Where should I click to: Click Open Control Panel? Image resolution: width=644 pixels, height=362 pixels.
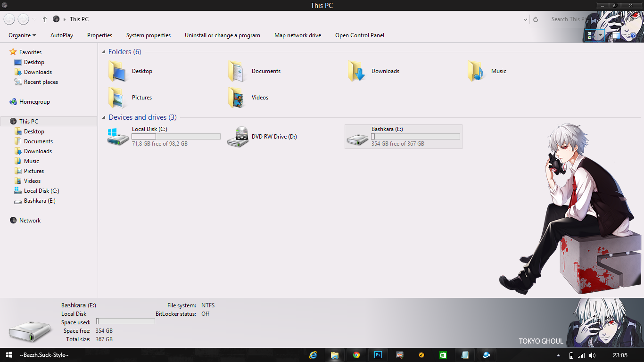click(x=360, y=35)
